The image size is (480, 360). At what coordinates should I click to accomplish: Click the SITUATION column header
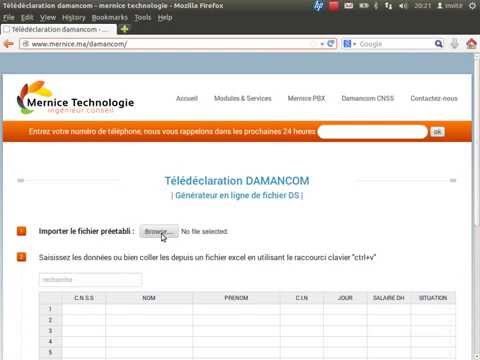tap(433, 298)
